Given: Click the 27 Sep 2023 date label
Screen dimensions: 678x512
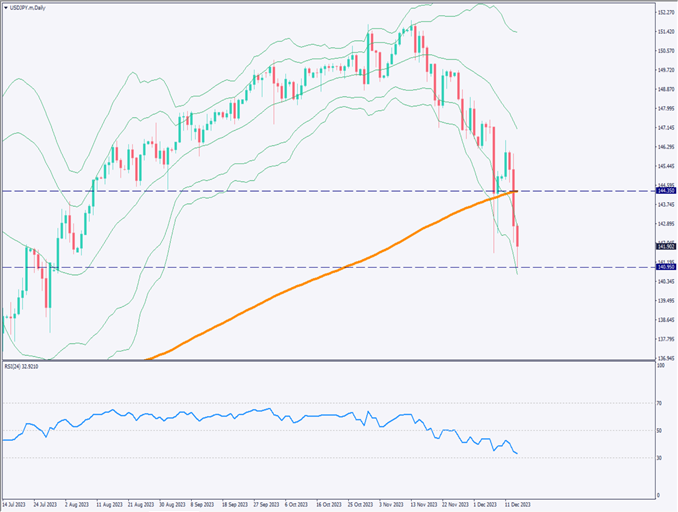Looking at the screenshot, I should point(271,505).
